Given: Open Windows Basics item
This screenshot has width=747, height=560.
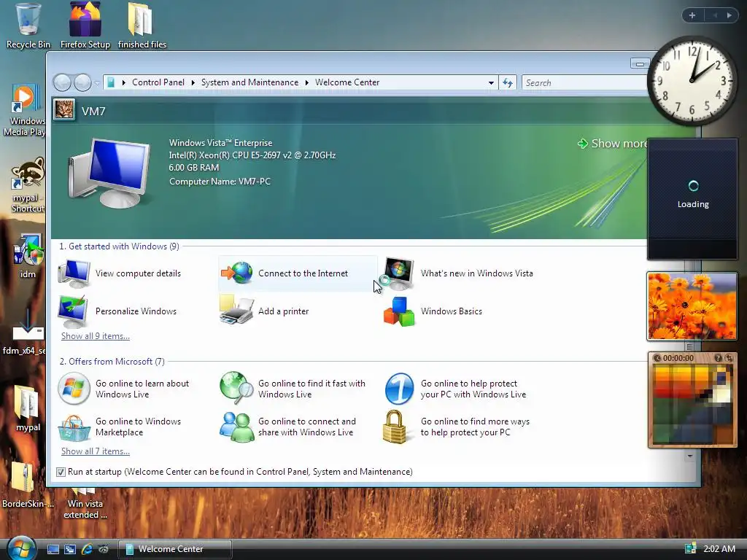Looking at the screenshot, I should coord(433,311).
